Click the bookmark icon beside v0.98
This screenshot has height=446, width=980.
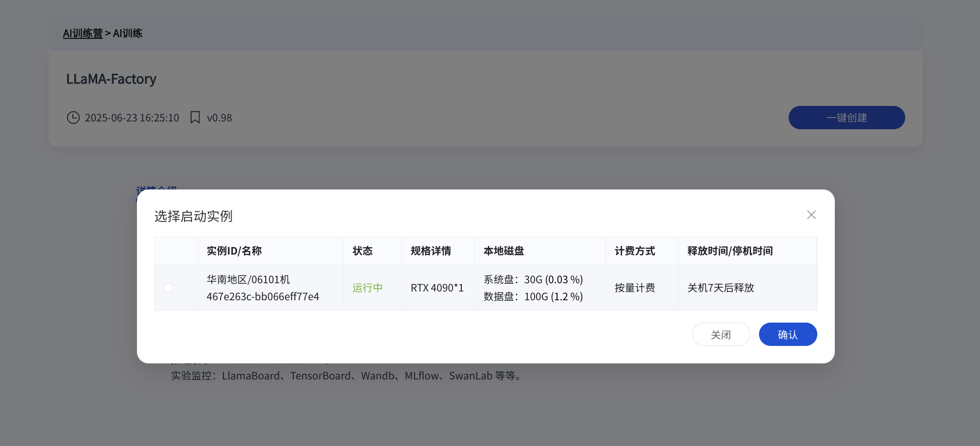[195, 118]
